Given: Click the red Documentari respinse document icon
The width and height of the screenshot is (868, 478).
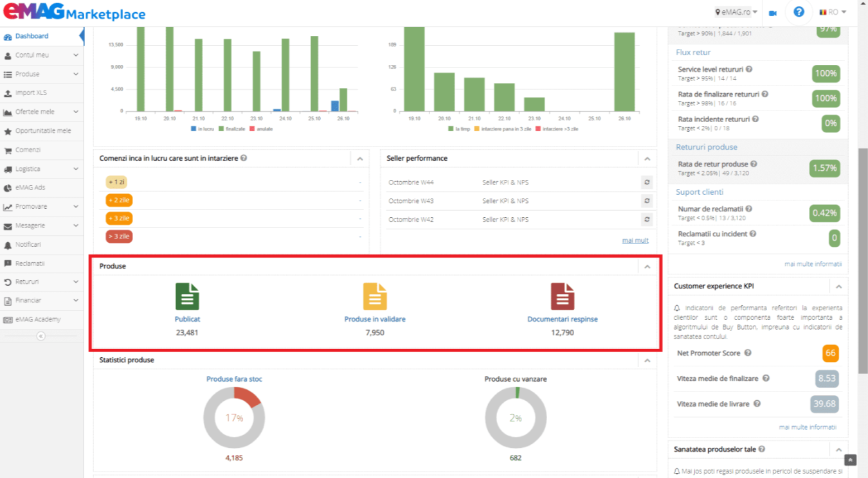Looking at the screenshot, I should [563, 297].
